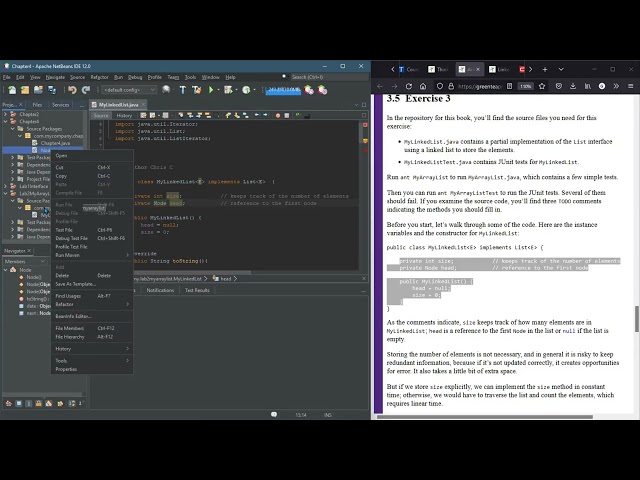
Task: Choose Open from the context menu
Action: coord(92,156)
